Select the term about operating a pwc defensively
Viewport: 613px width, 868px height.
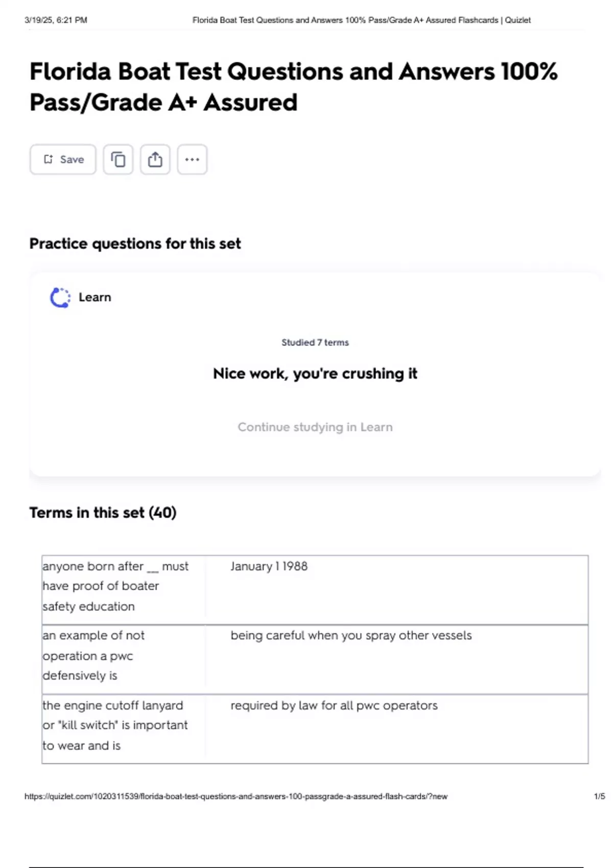tap(93, 656)
